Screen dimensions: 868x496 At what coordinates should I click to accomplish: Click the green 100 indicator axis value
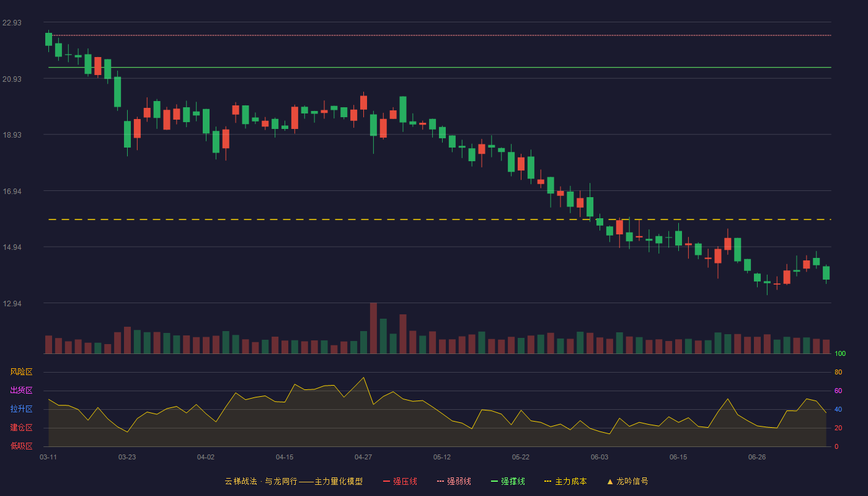pyautogui.click(x=840, y=354)
